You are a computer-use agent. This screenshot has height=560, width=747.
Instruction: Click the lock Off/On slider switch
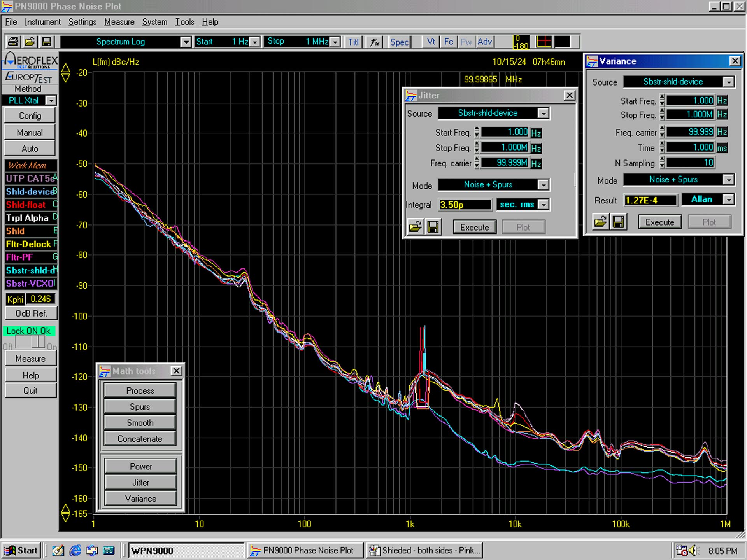pos(30,342)
